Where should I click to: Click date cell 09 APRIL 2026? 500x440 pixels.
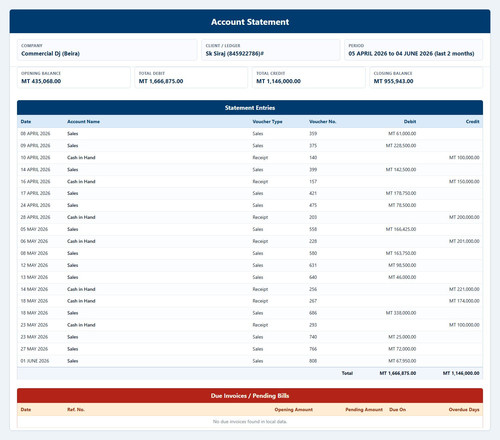click(35, 146)
